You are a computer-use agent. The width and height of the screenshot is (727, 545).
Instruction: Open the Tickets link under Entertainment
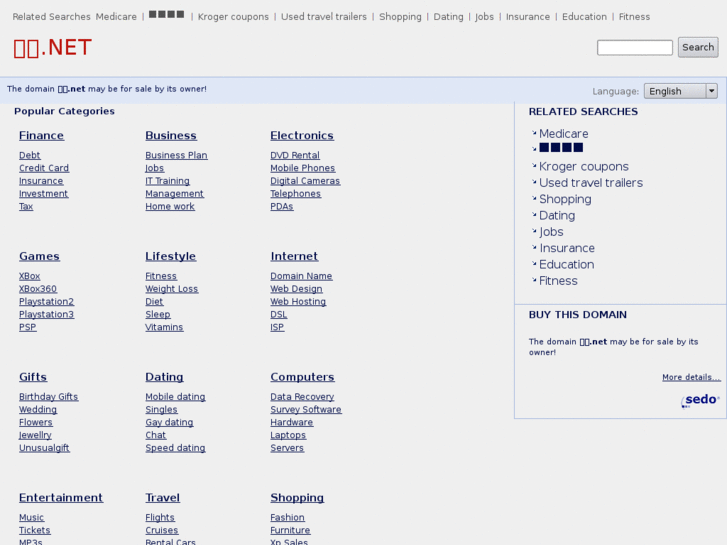pyautogui.click(x=35, y=530)
